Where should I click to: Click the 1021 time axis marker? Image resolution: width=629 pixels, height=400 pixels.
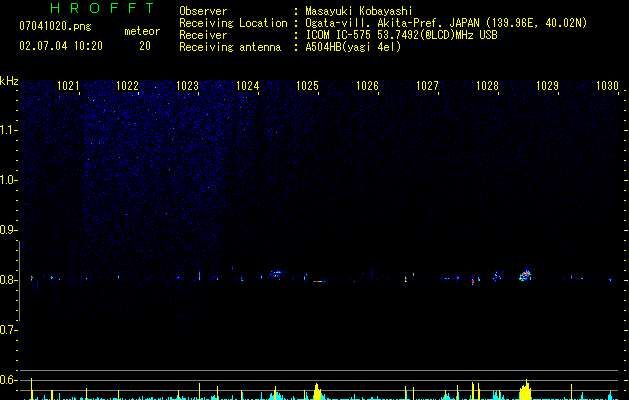[x=68, y=86]
